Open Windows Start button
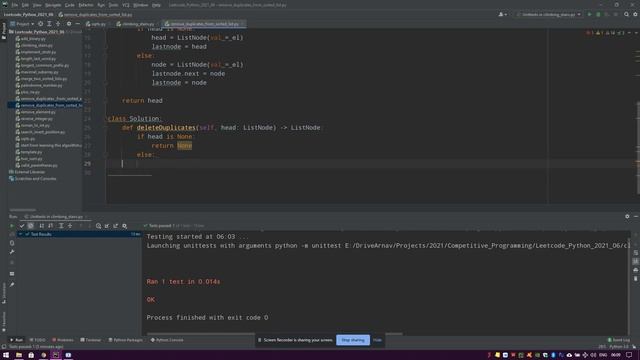 click(6, 355)
